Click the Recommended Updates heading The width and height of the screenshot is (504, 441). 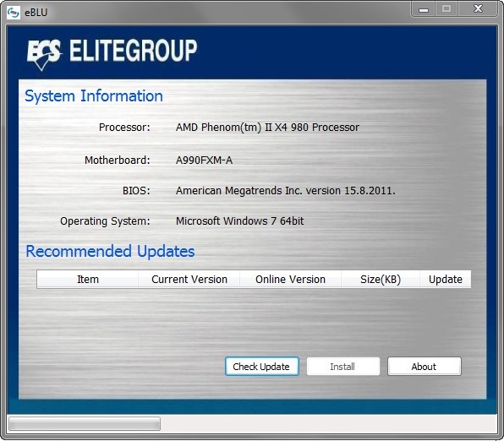point(110,251)
